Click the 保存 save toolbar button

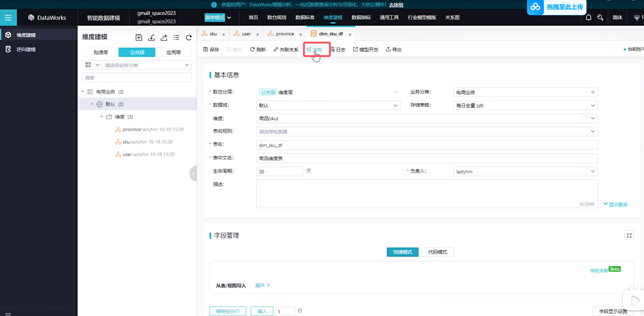[211, 50]
